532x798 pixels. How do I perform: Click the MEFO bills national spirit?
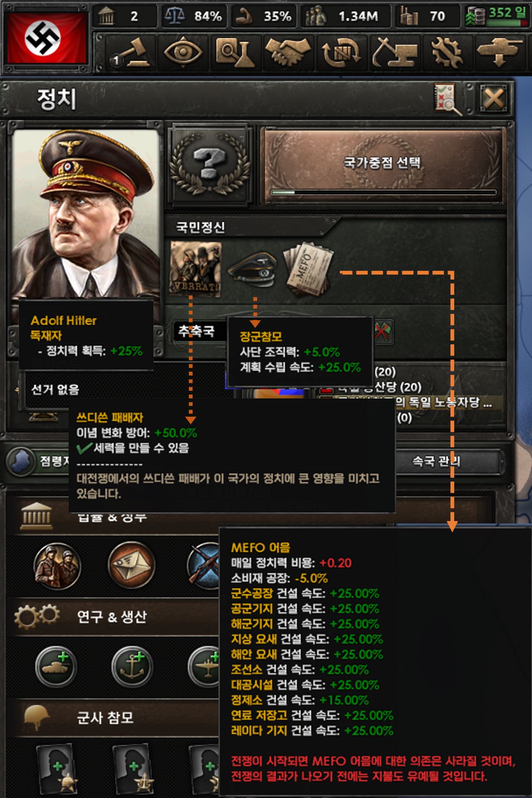pyautogui.click(x=308, y=269)
